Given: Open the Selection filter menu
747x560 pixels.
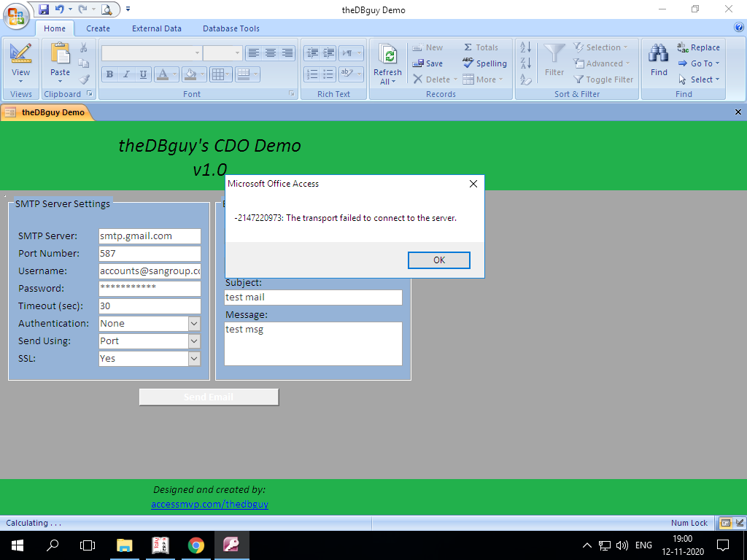Looking at the screenshot, I should (x=600, y=47).
